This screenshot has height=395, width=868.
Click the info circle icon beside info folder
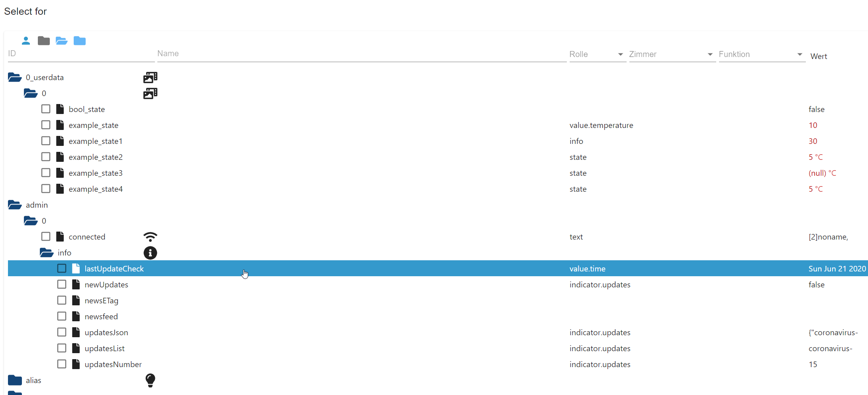coord(150,253)
